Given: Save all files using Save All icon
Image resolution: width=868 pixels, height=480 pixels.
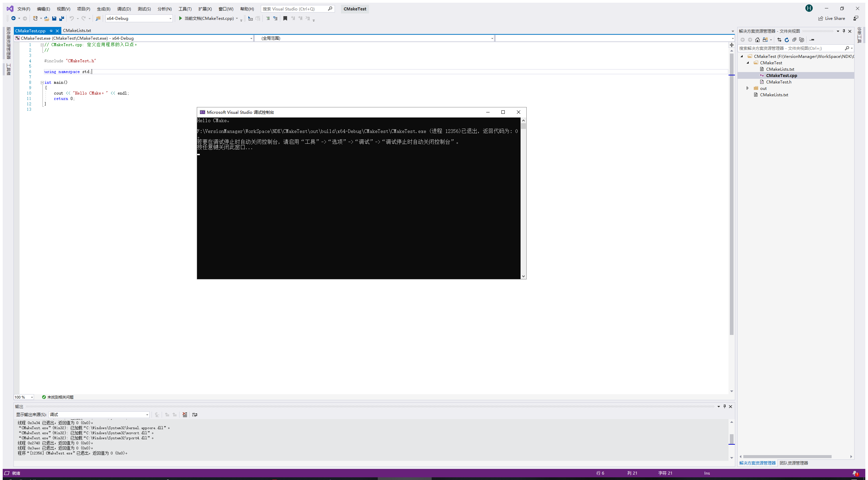Looking at the screenshot, I should pyautogui.click(x=61, y=19).
